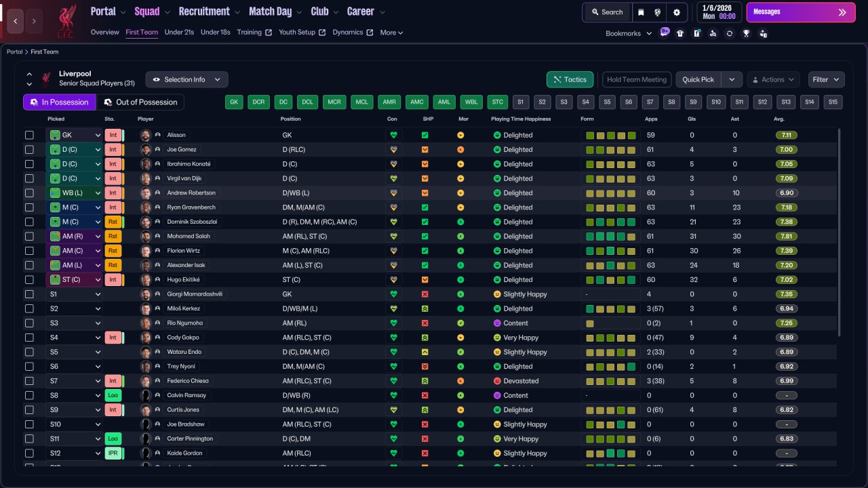Click the Avg. column header
Image resolution: width=868 pixels, height=488 pixels.
point(778,119)
